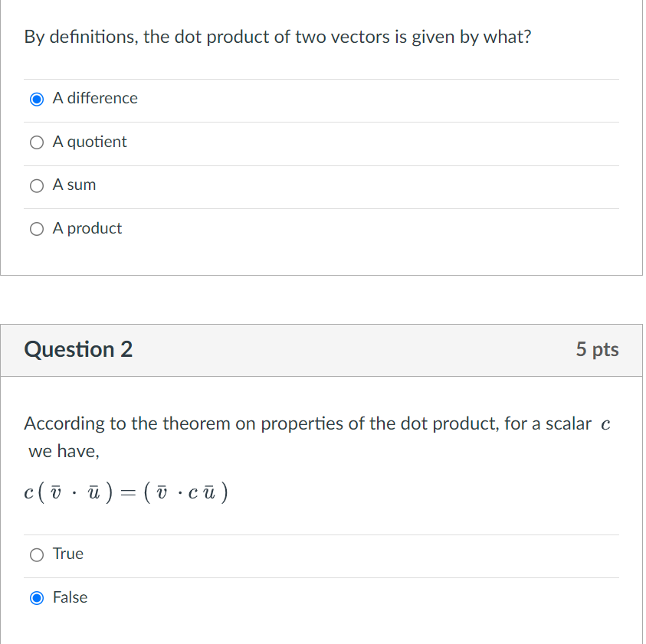Image resolution: width=646 pixels, height=644 pixels.
Task: Select the 'A difference' radio button
Action: pos(36,99)
